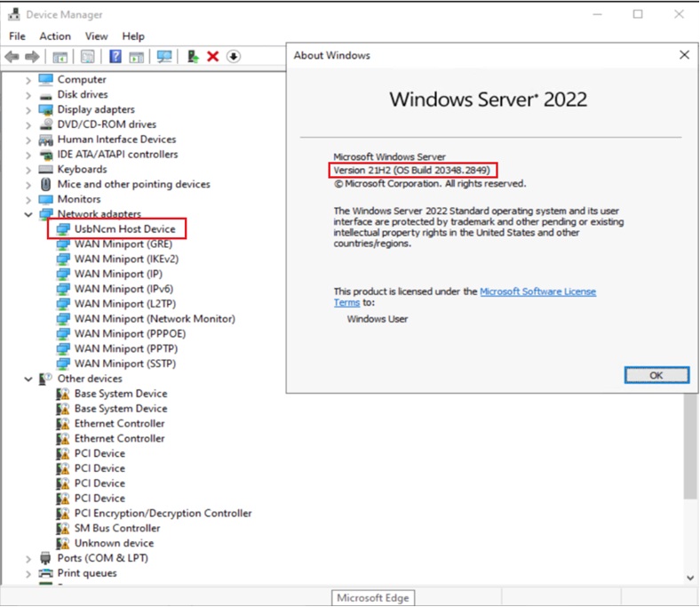Select WAN Miniport (IKEv2)

(126, 259)
